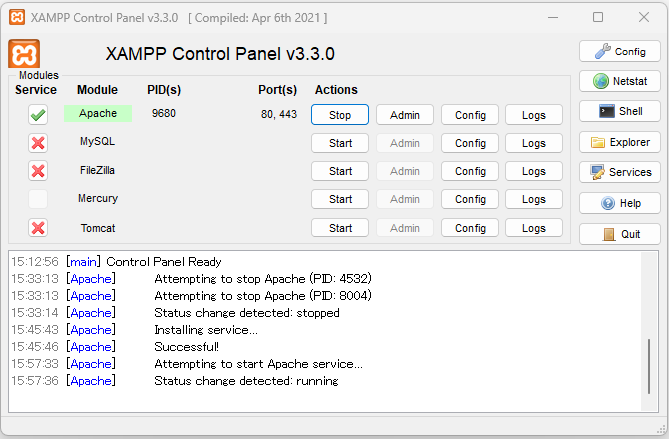
Task: Toggle the MySQL service red X box
Action: pos(38,142)
